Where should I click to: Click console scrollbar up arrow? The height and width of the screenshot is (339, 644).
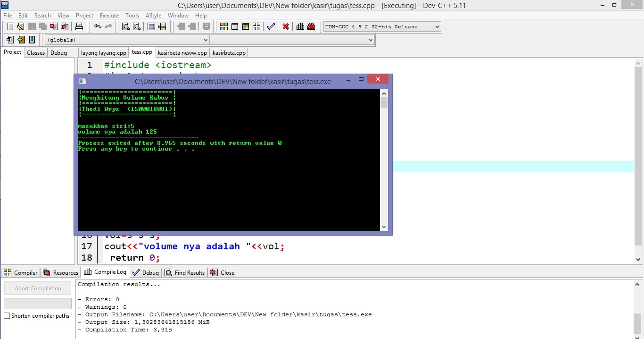384,93
